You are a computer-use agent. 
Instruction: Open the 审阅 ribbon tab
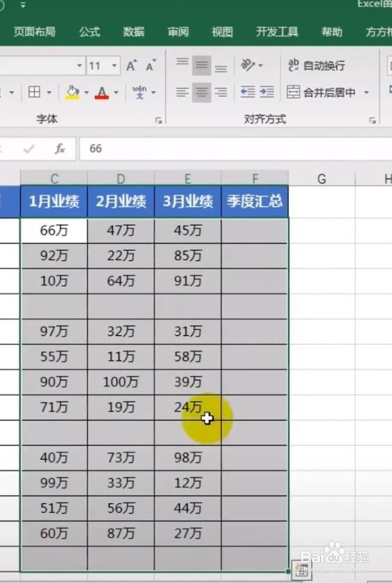[x=178, y=32]
